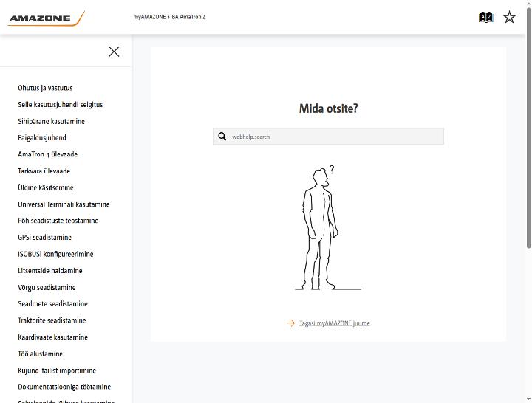The width and height of the screenshot is (532, 403).
Task: Click the AMAZONE logo
Action: point(46,18)
